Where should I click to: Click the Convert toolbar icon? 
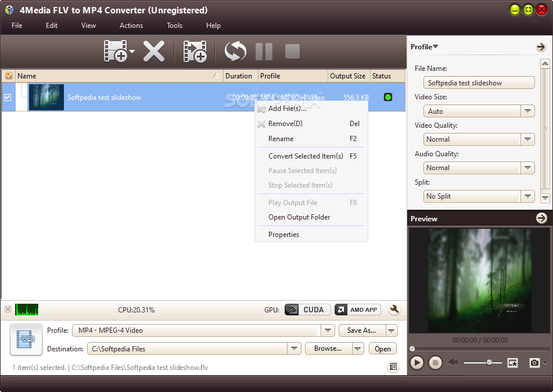click(x=235, y=52)
